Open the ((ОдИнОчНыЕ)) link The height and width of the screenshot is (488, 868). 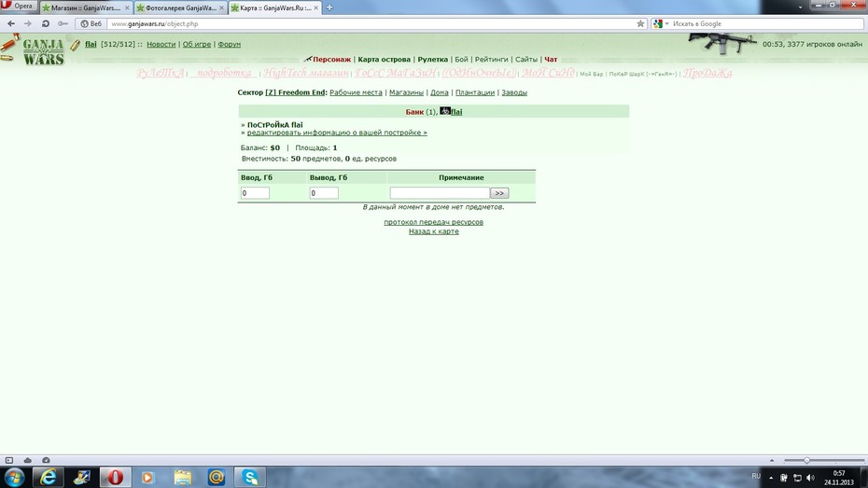[479, 73]
